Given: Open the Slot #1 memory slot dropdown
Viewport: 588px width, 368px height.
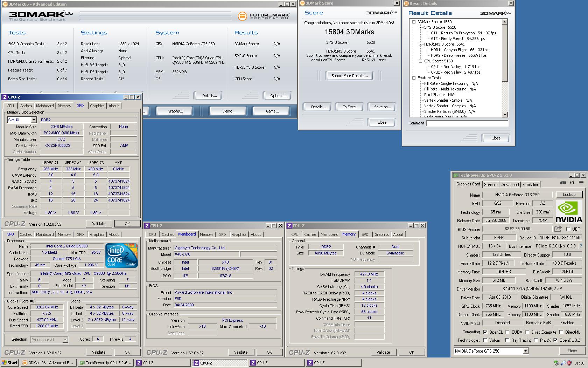Looking at the screenshot, I should tap(33, 120).
